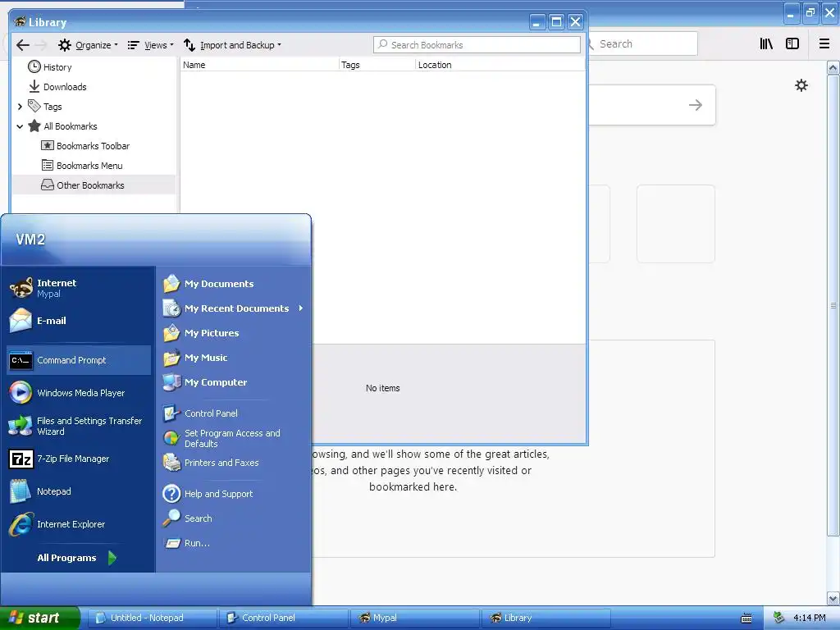The width and height of the screenshot is (840, 630).
Task: Click the Mypal browser Search box
Action: pos(643,44)
